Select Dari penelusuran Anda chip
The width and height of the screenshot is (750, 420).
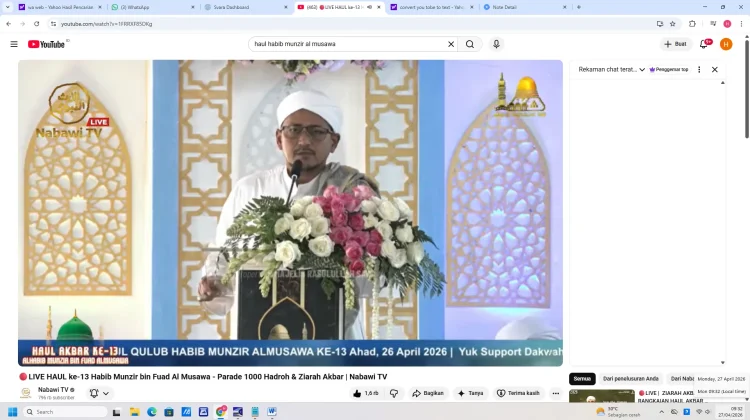click(630, 379)
